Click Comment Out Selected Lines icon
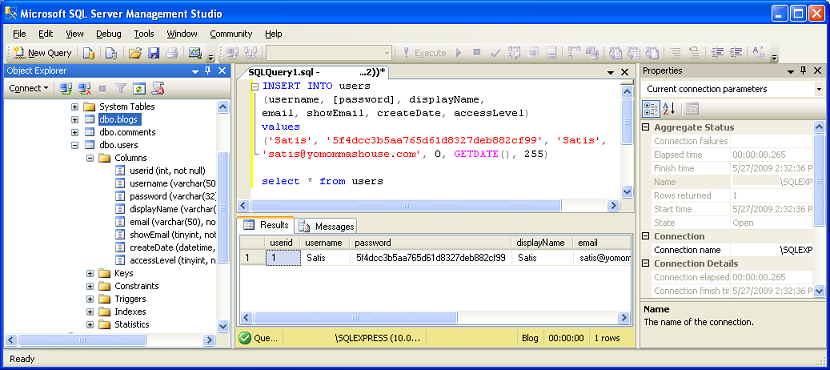Screen dimensions: 830x370 point(675,53)
